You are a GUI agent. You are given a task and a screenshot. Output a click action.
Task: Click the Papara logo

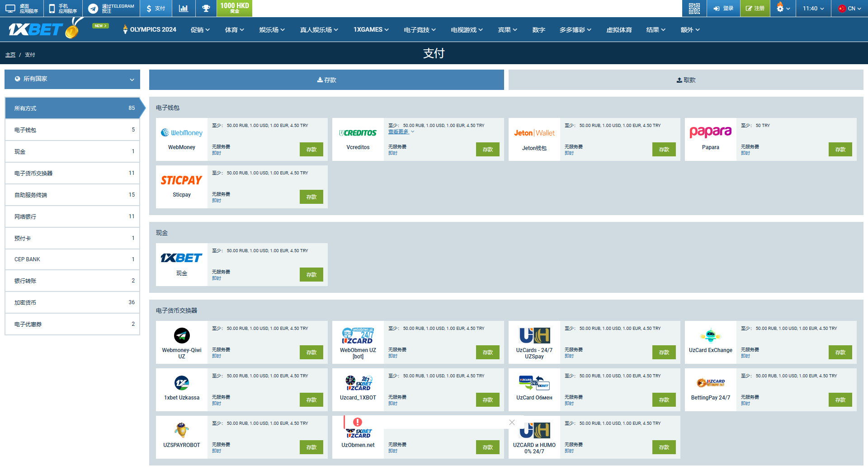(x=711, y=132)
